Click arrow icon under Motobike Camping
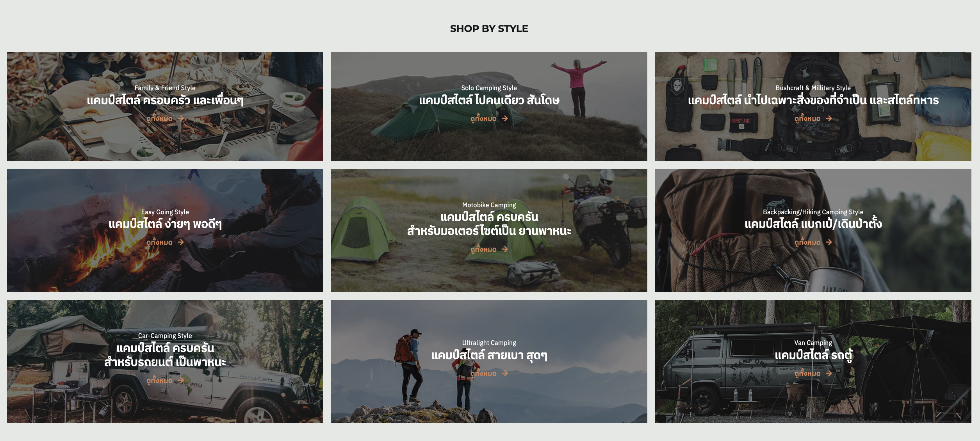 (505, 249)
